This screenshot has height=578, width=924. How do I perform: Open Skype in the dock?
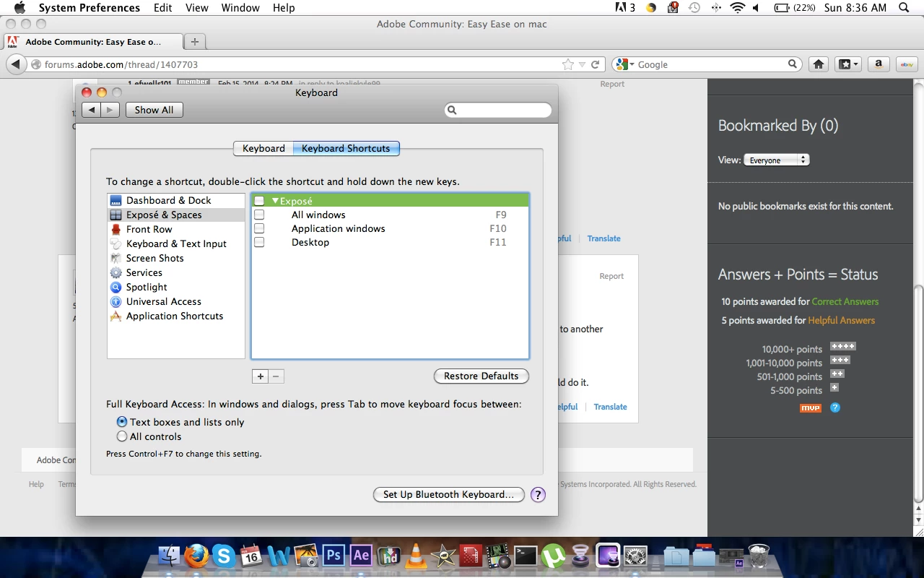[224, 556]
